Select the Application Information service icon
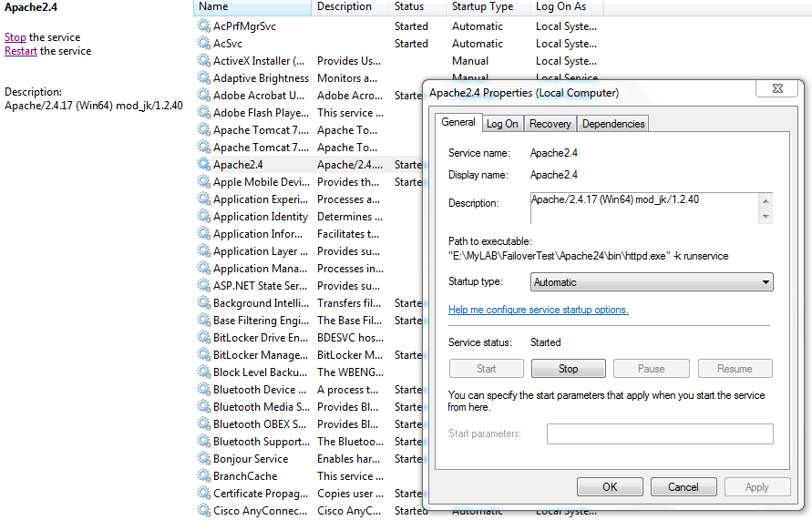The width and height of the screenshot is (812, 520). (x=203, y=233)
